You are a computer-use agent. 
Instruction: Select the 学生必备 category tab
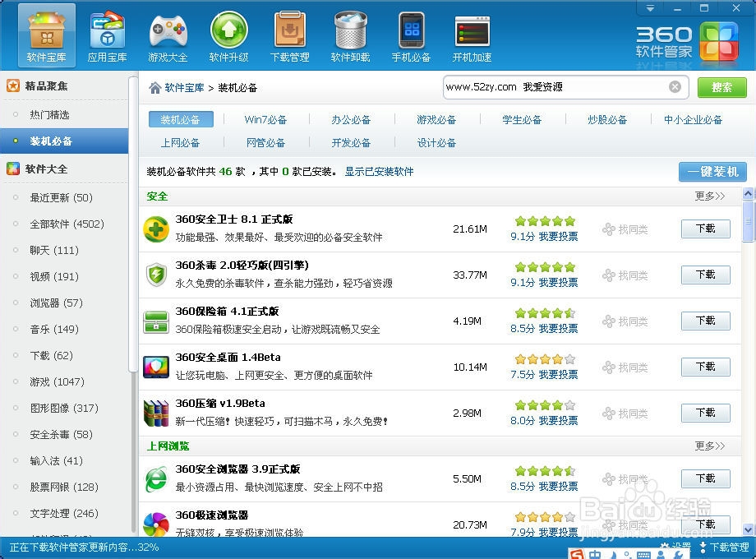(x=522, y=120)
